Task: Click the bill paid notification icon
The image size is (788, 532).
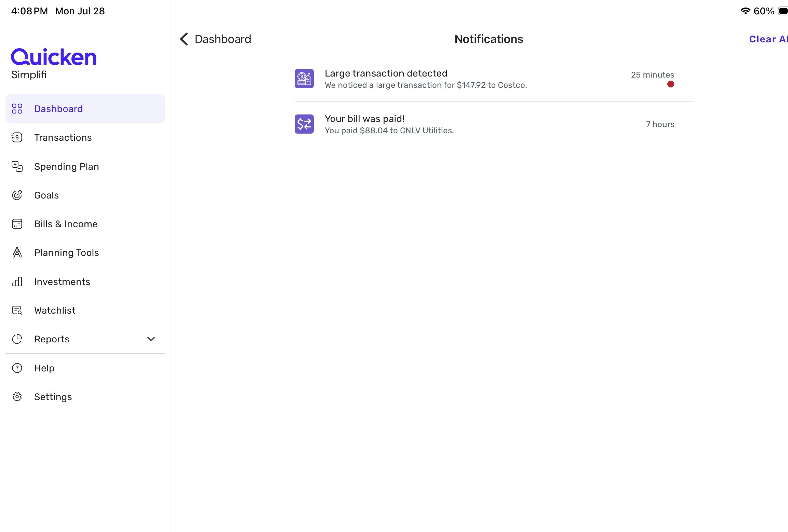Action: (304, 124)
